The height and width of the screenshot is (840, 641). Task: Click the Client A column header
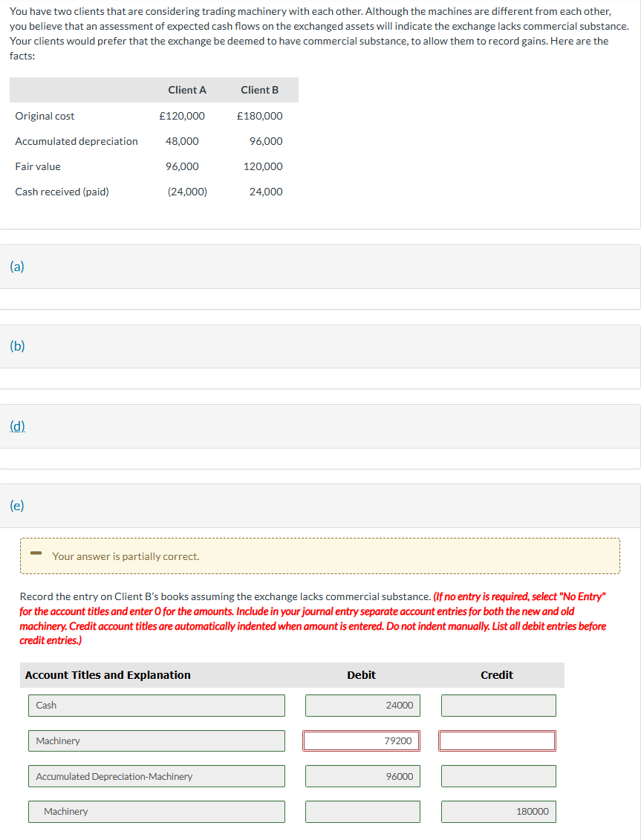(x=187, y=90)
